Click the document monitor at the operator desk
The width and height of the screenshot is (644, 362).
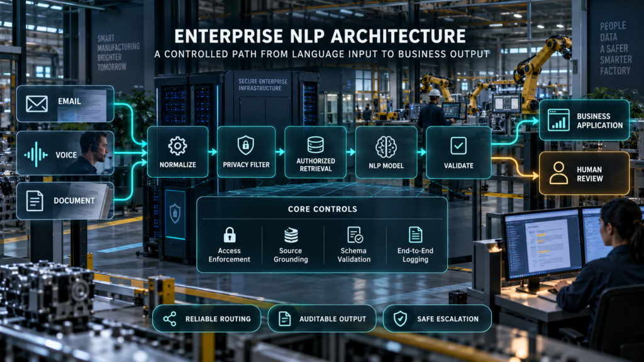[x=542, y=244]
